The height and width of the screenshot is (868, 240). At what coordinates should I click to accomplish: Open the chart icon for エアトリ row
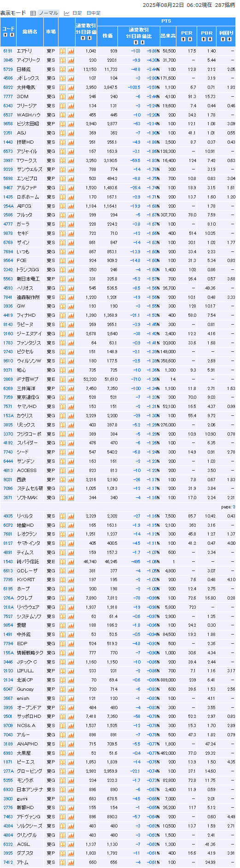tap(71, 51)
